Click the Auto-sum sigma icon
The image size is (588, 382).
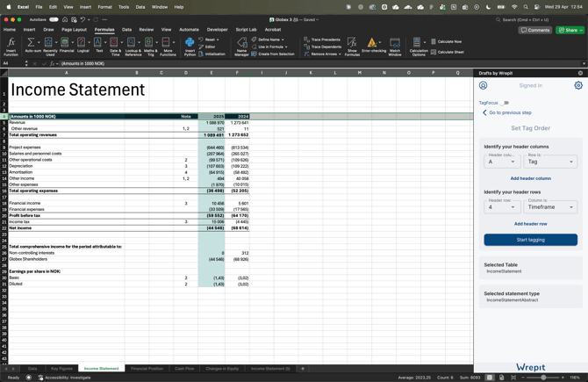tap(31, 42)
